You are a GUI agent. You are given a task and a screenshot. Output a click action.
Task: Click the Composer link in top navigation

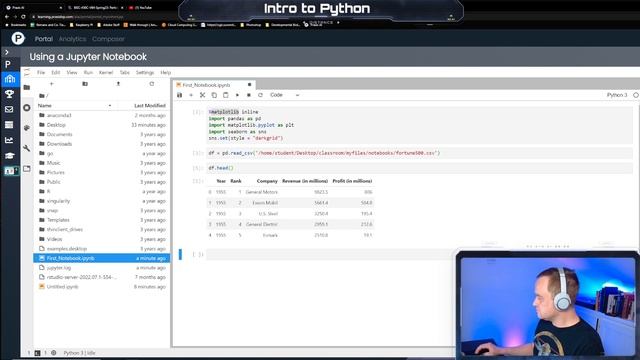click(x=108, y=39)
